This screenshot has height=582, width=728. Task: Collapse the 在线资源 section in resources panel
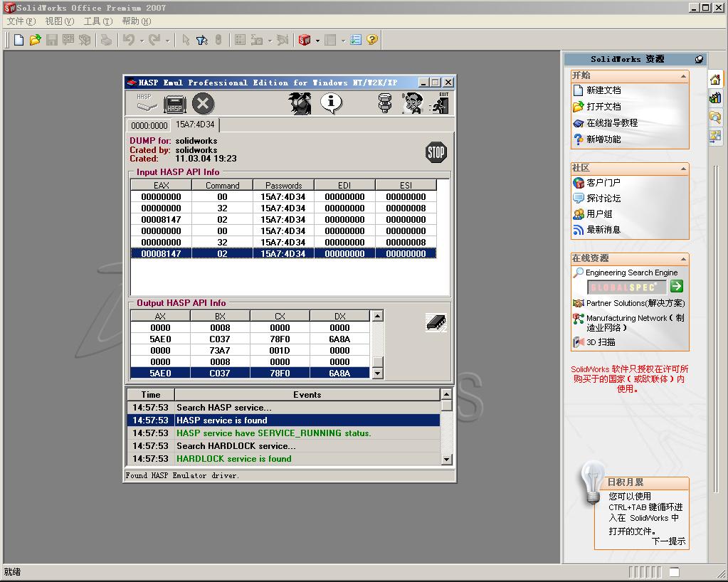[x=683, y=259]
